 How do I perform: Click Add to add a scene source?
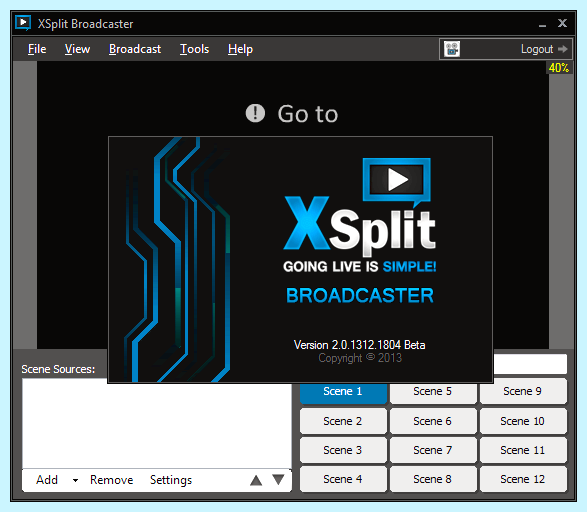[x=47, y=480]
